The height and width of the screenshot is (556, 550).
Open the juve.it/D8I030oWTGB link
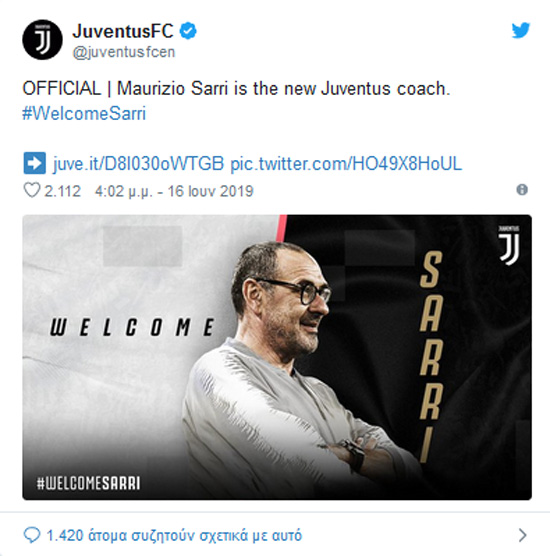[138, 163]
